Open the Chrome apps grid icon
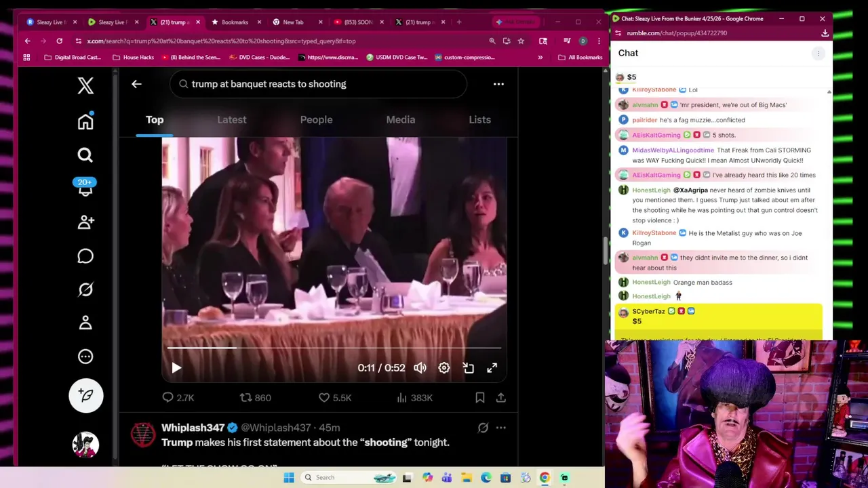This screenshot has height=488, width=868. 27,58
